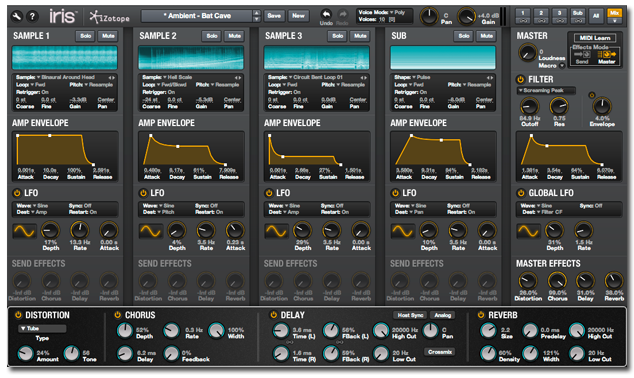This screenshot has width=634, height=378.
Task: Mute Sample 1
Action: tap(108, 36)
